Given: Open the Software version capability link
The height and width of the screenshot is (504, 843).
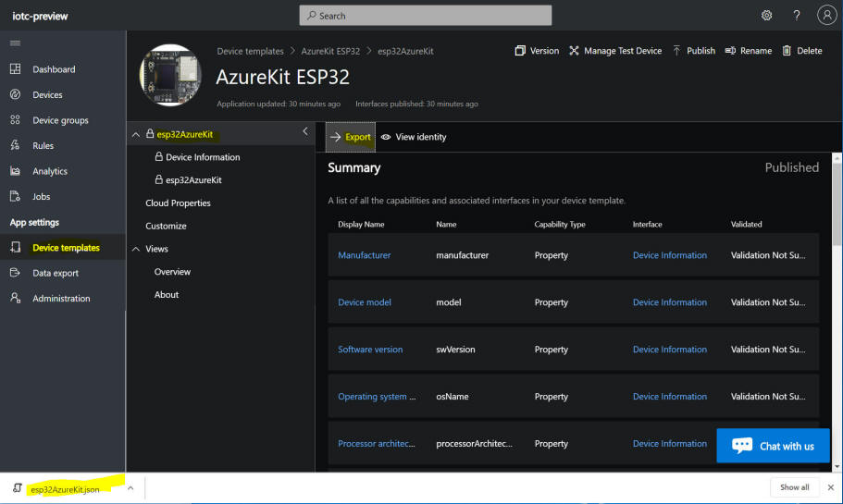Looking at the screenshot, I should click(370, 350).
